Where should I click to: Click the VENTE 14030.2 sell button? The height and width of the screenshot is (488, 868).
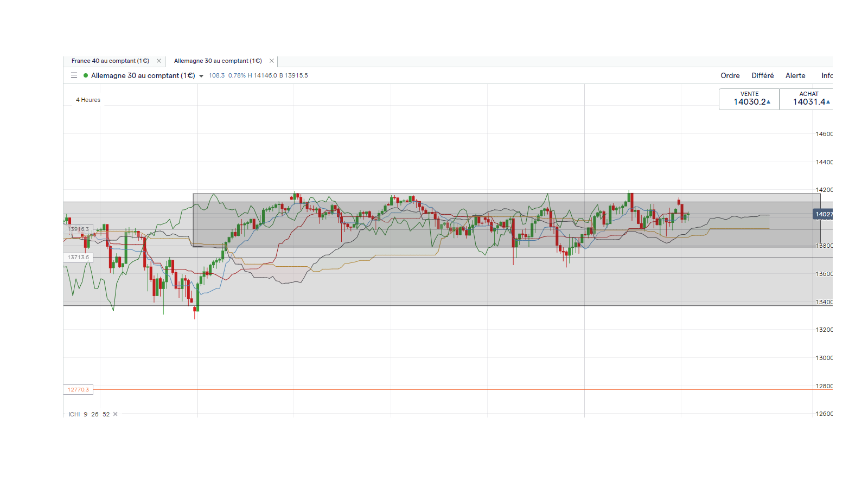pyautogui.click(x=749, y=99)
